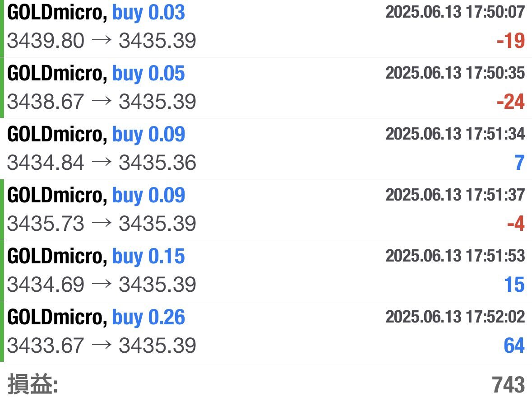Tap price line 3438.67 → 3435.39
Image resolution: width=532 pixels, height=402 pixels.
point(102,102)
